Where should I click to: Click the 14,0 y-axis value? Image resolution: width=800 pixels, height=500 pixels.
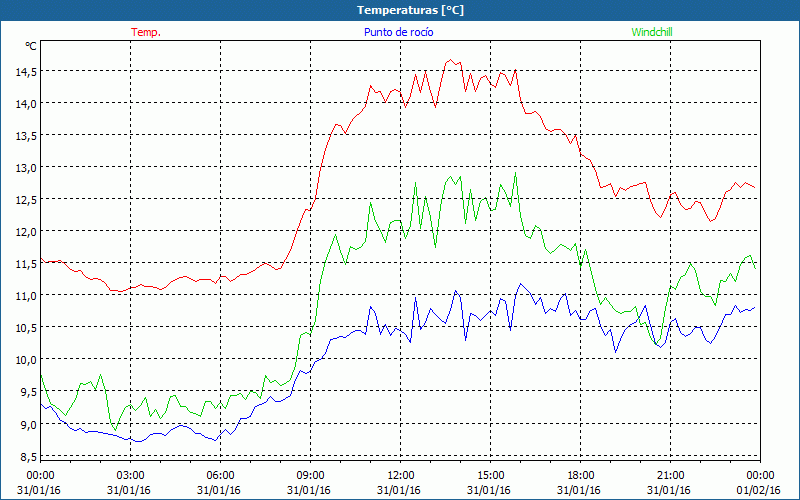pyautogui.click(x=26, y=104)
